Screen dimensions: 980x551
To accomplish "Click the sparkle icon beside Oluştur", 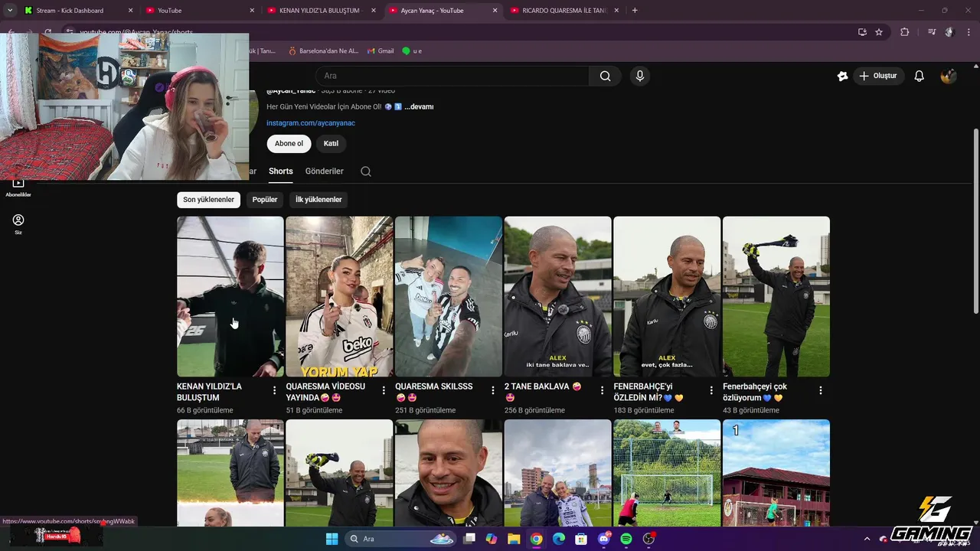I will point(842,76).
